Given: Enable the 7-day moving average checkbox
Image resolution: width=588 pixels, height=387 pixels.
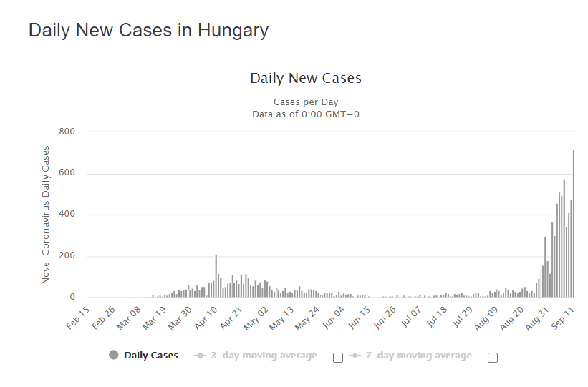Looking at the screenshot, I should click(x=493, y=358).
